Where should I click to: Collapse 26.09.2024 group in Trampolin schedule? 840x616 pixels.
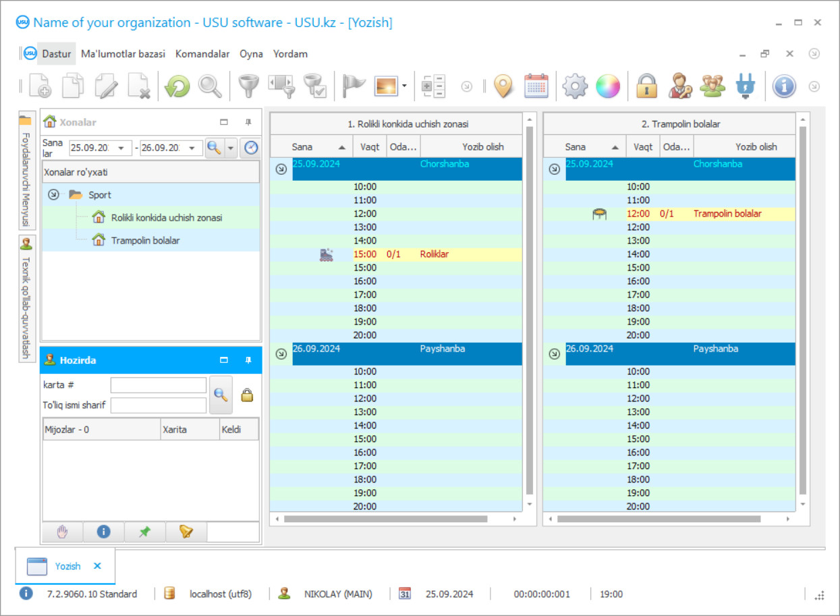pyautogui.click(x=555, y=354)
